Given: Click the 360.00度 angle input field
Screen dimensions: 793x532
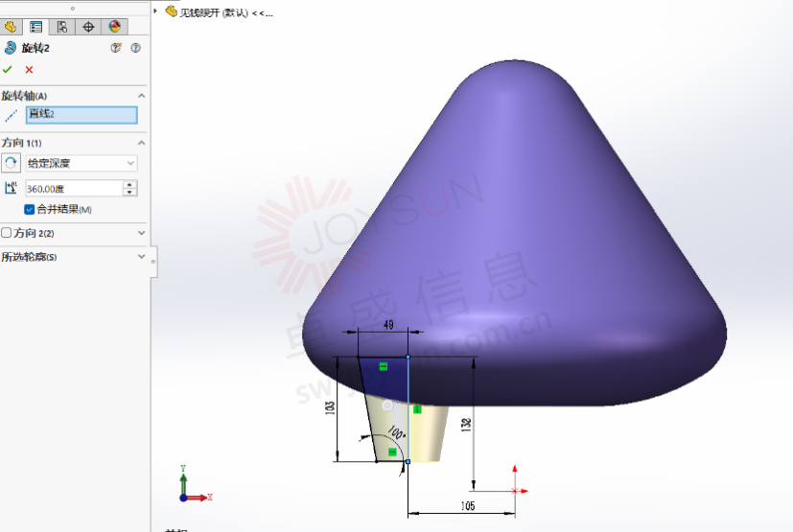Looking at the screenshot, I should tap(74, 189).
